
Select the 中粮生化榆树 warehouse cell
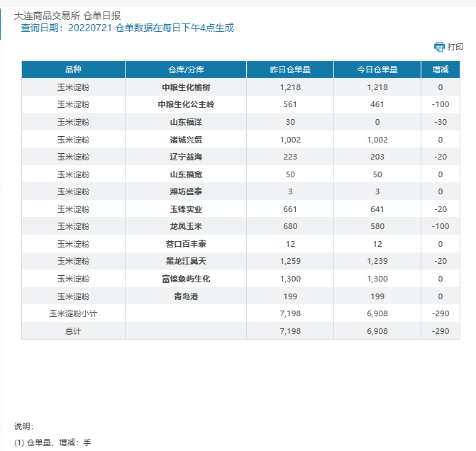click(186, 87)
